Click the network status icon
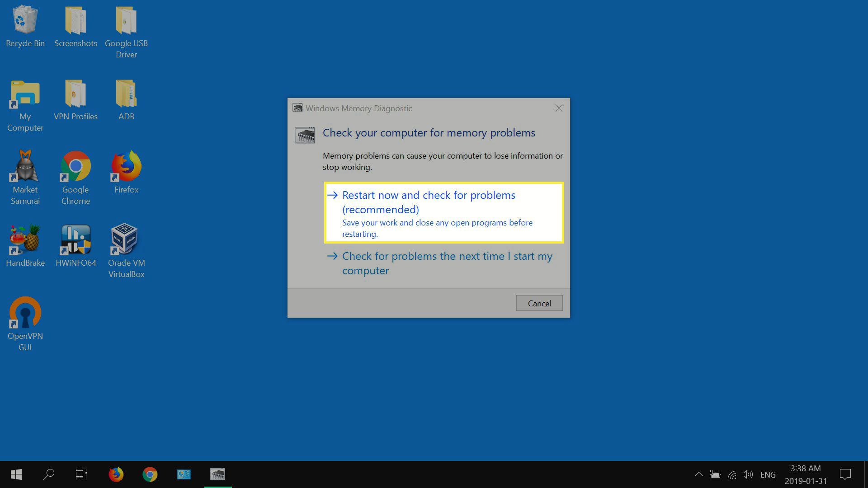 pos(731,474)
